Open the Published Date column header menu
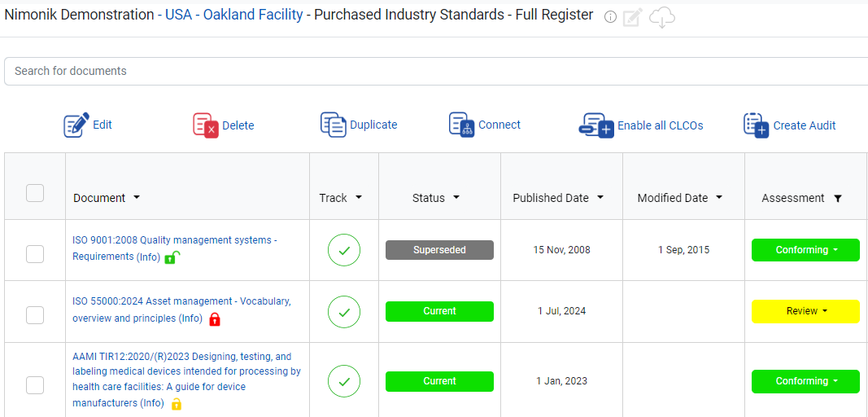The height and width of the screenshot is (417, 868). [600, 198]
